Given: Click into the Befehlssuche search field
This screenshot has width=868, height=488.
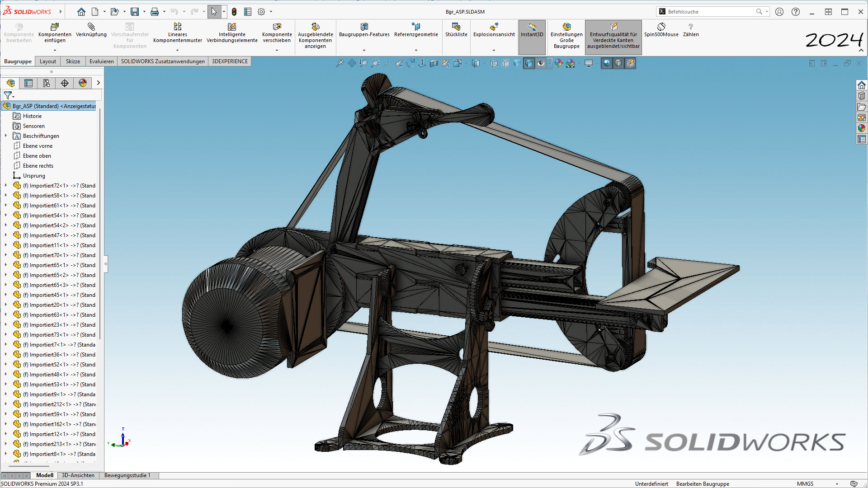Looking at the screenshot, I should (x=710, y=12).
